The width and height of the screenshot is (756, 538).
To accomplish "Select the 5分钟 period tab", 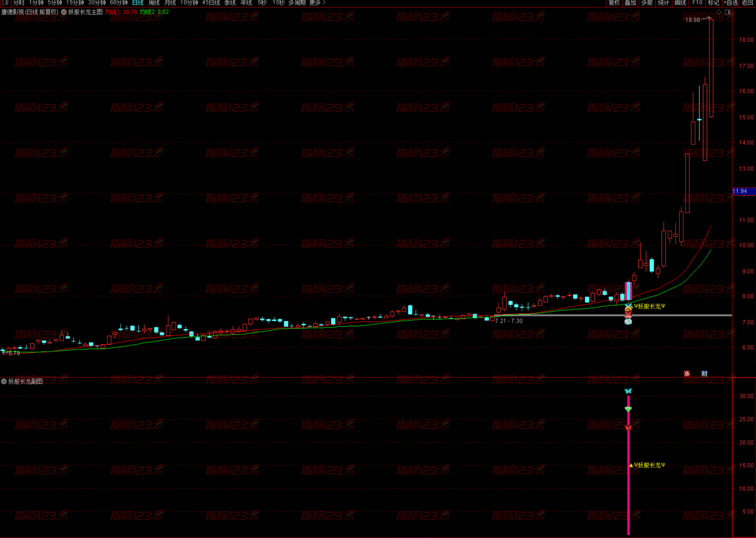I will click(55, 3).
